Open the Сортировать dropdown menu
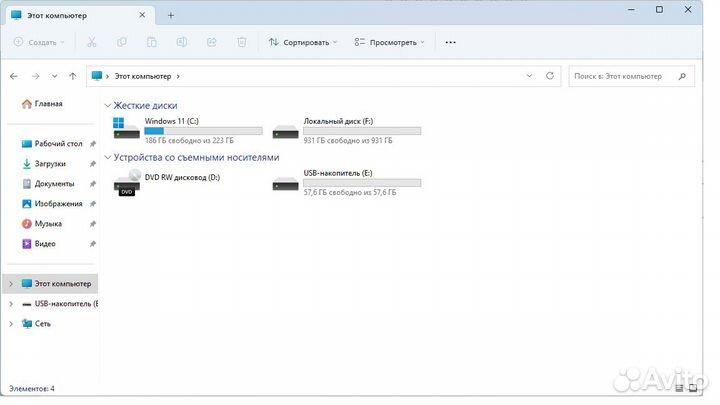 click(304, 42)
